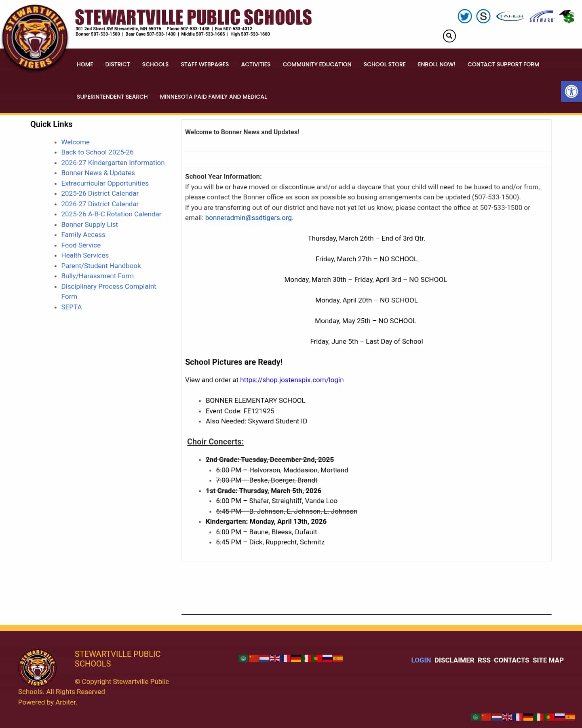
Task: Open the search magnifier icon
Action: [449, 36]
